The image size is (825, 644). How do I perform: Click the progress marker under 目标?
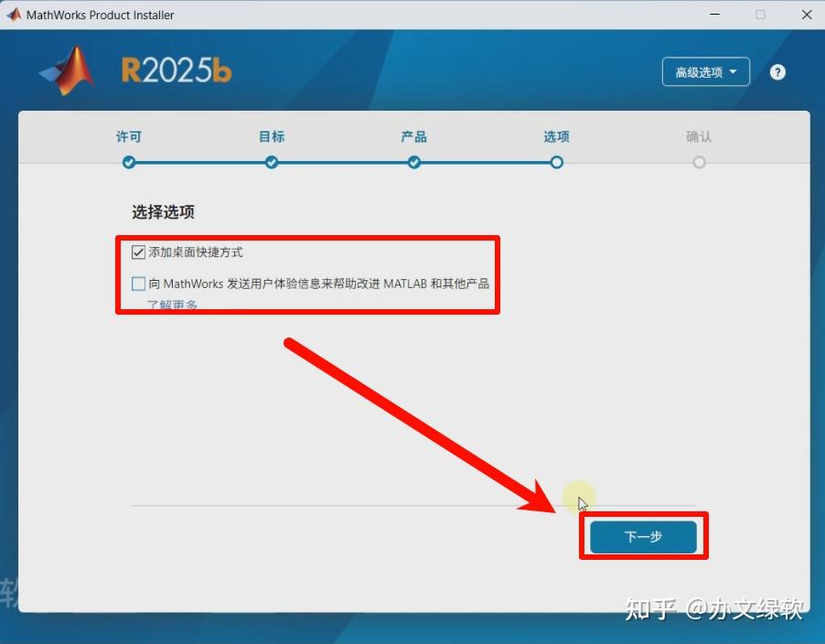[x=272, y=162]
